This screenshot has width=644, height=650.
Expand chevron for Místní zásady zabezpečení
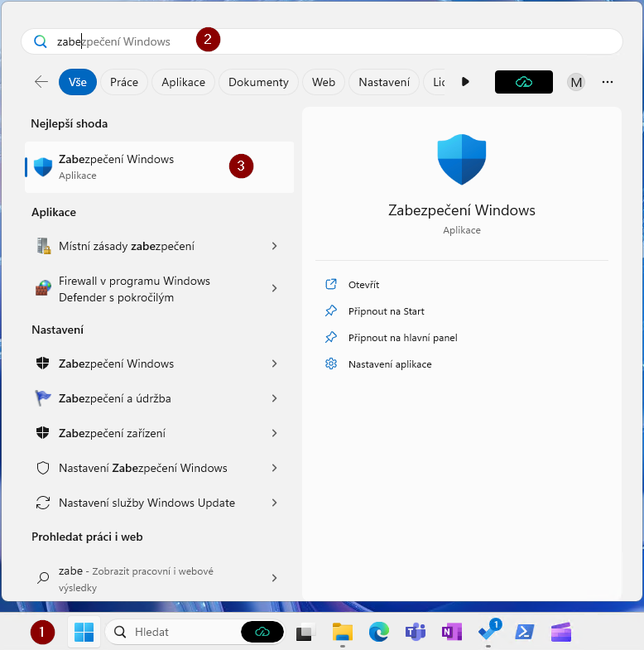[x=274, y=246]
